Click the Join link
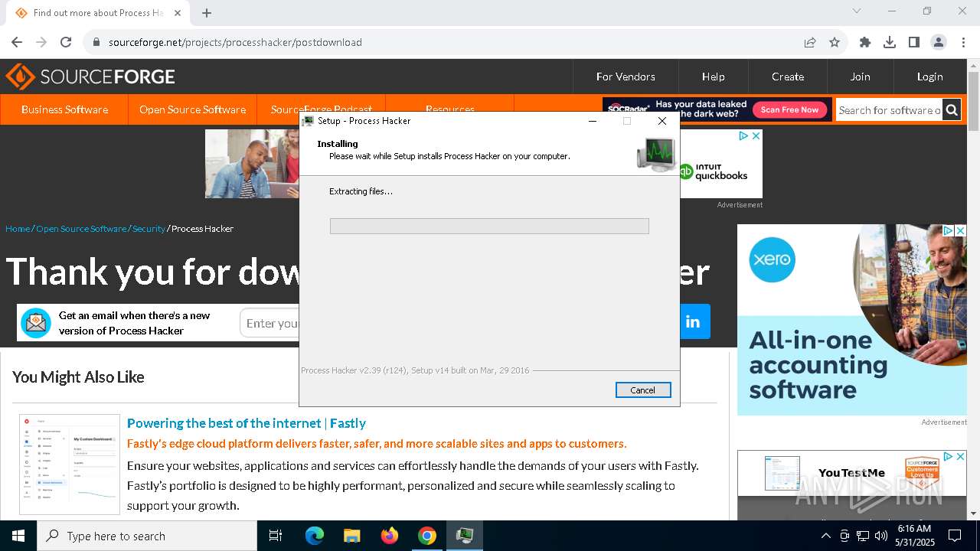 click(860, 77)
